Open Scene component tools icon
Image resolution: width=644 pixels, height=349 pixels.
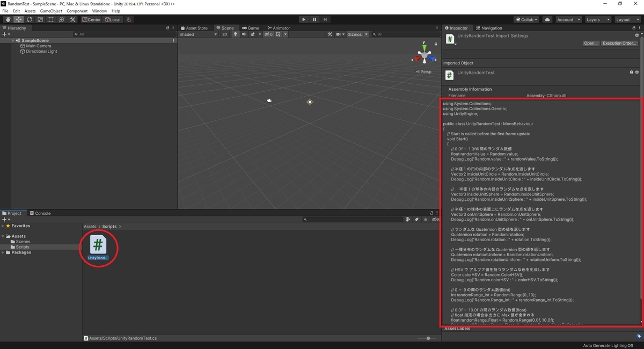[331, 34]
